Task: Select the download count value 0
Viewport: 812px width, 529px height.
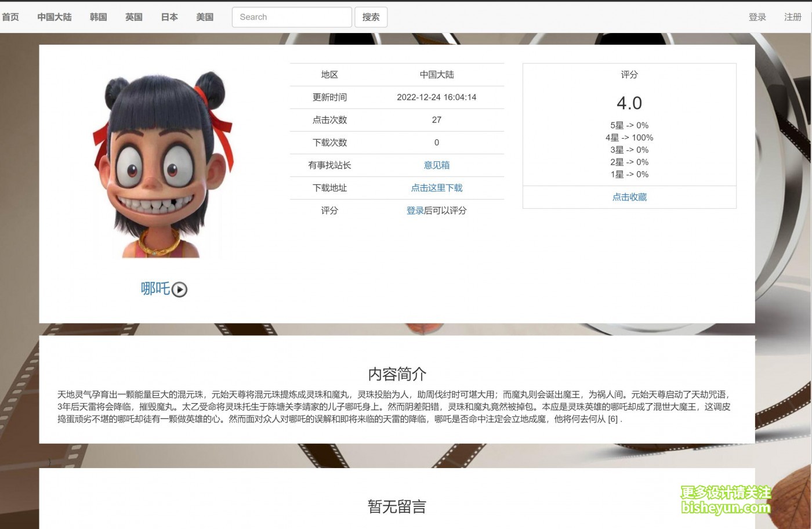Action: [437, 143]
